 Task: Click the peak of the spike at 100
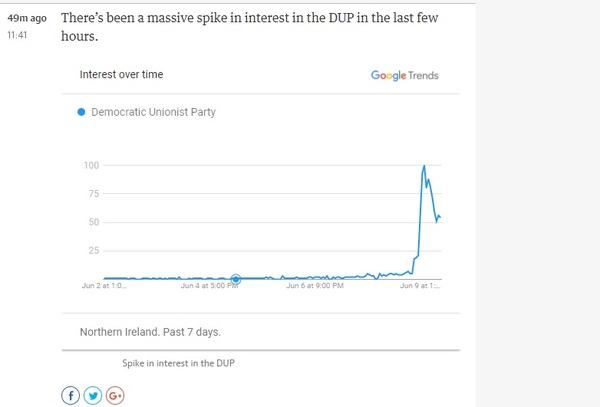coord(425,166)
